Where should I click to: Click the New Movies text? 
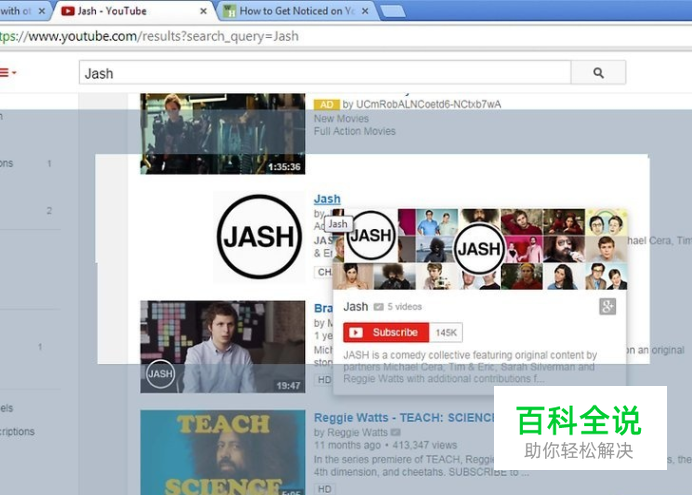click(x=341, y=118)
